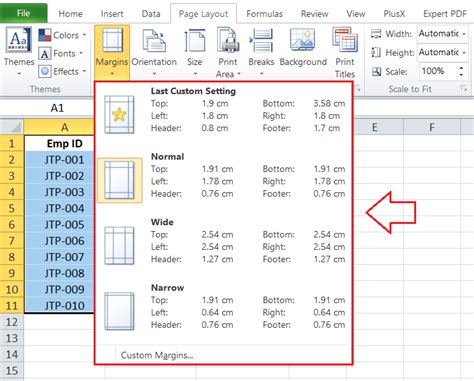Image resolution: width=474 pixels, height=381 pixels.
Task: Click the Select All corner button
Action: [x=12, y=127]
